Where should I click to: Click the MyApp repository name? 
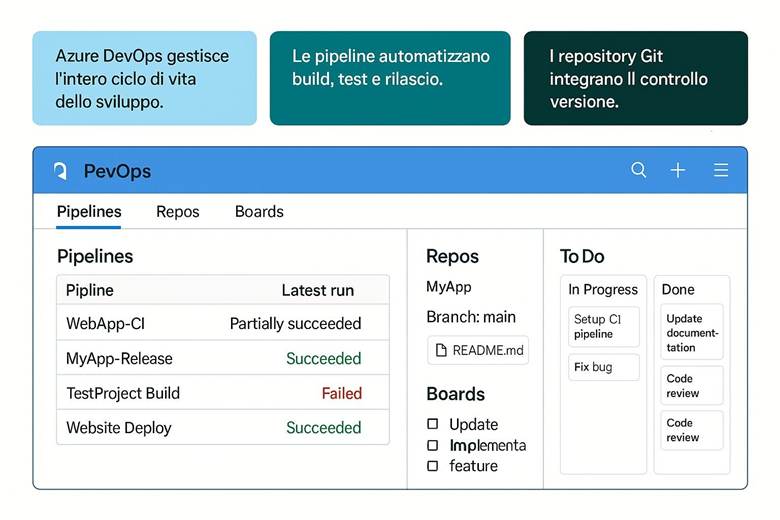pyautogui.click(x=449, y=287)
